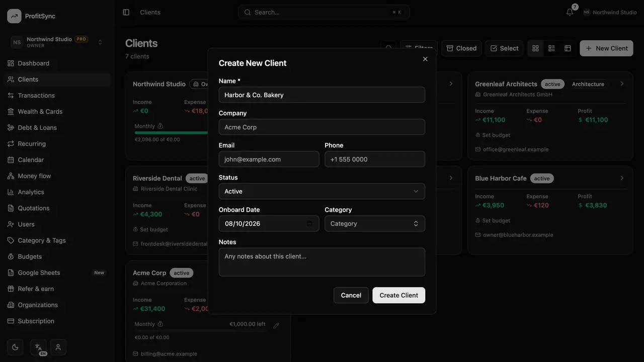Click the Phone number field

tap(375, 159)
